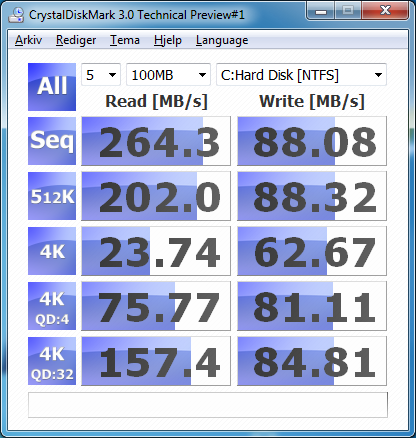Image resolution: width=417 pixels, height=438 pixels.
Task: Click the CrystalDiskMark title bar app icon
Action: (x=16, y=15)
